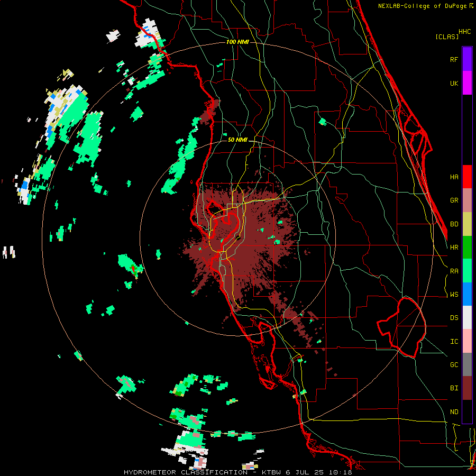Click the RA legend label
This screenshot has width=476, height=476.
pos(454,271)
